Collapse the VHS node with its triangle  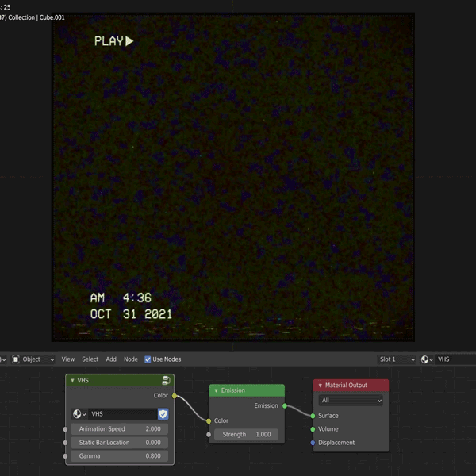pyautogui.click(x=72, y=380)
